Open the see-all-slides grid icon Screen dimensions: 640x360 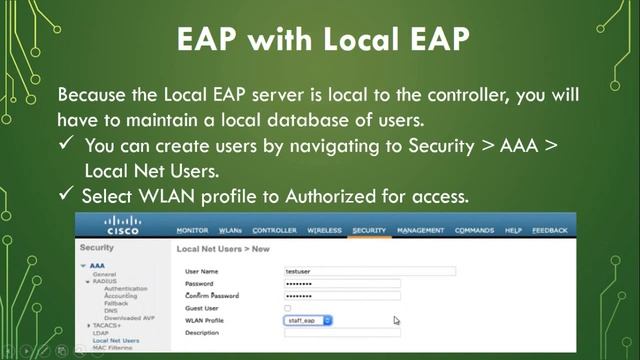pos(62,351)
